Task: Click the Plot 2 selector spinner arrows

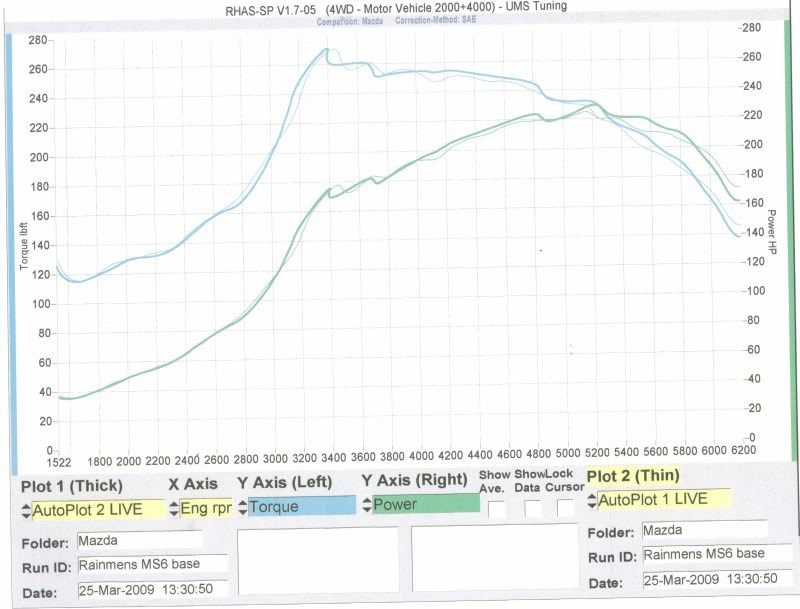Action: (593, 500)
